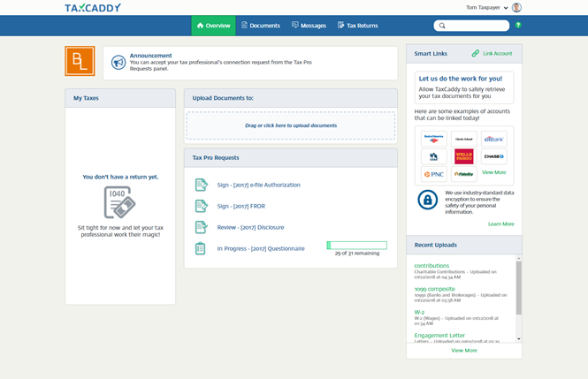Select the Citibank logo
The image size is (588, 379).
coord(494,139)
